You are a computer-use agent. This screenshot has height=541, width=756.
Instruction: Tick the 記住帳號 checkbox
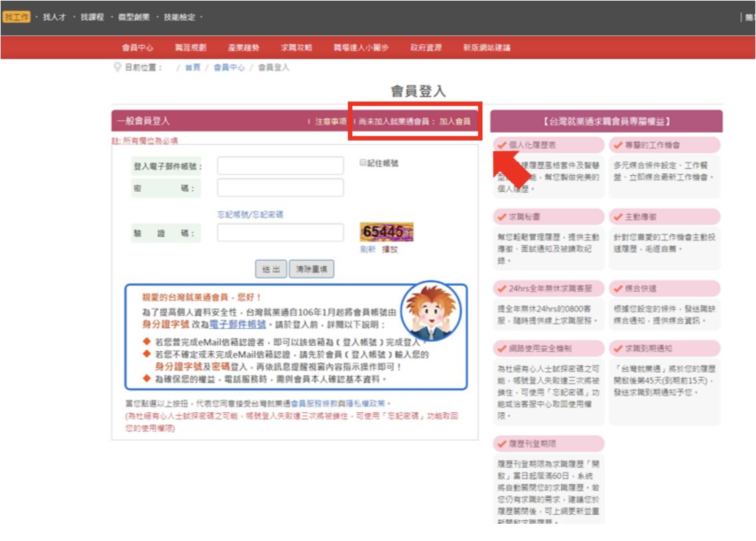pos(363,163)
